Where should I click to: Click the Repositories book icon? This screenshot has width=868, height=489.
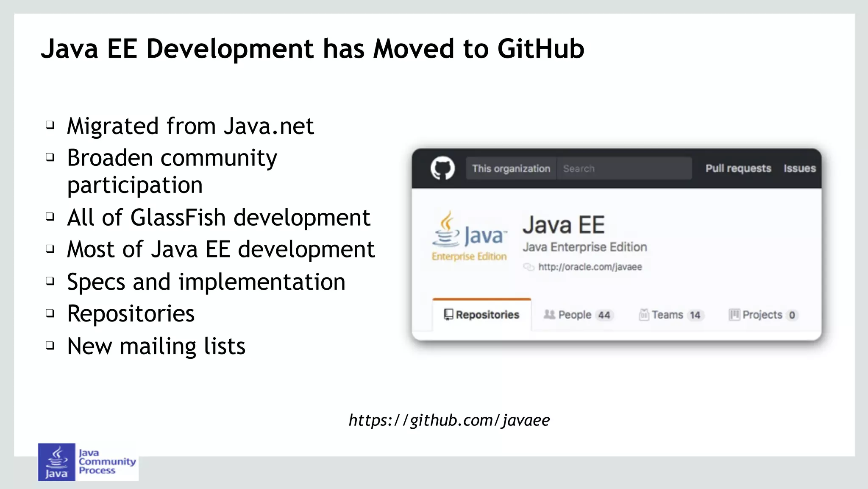pos(448,314)
